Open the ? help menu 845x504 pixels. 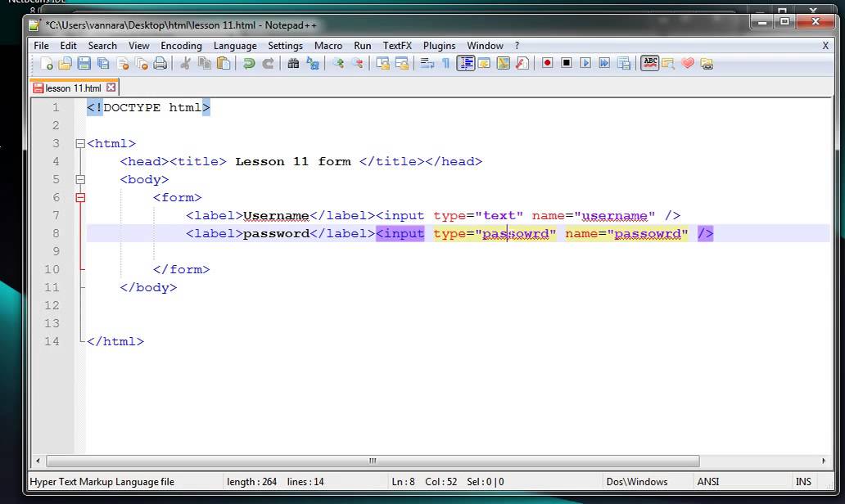(517, 46)
